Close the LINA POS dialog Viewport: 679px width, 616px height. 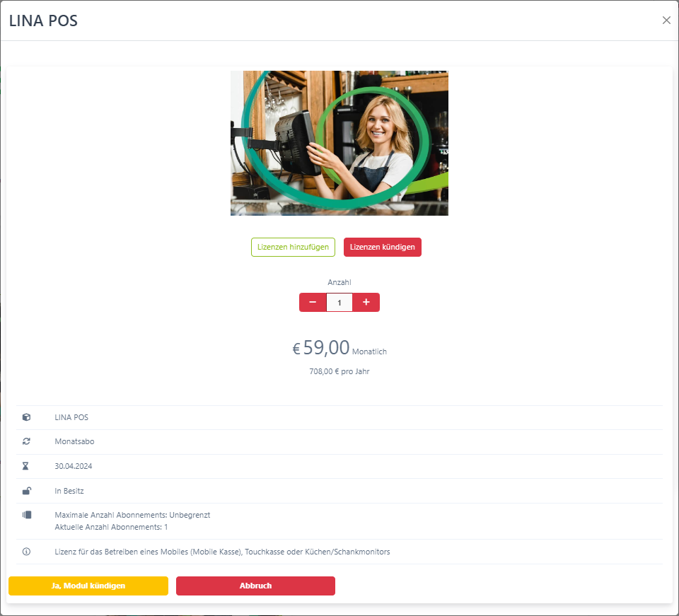point(666,21)
